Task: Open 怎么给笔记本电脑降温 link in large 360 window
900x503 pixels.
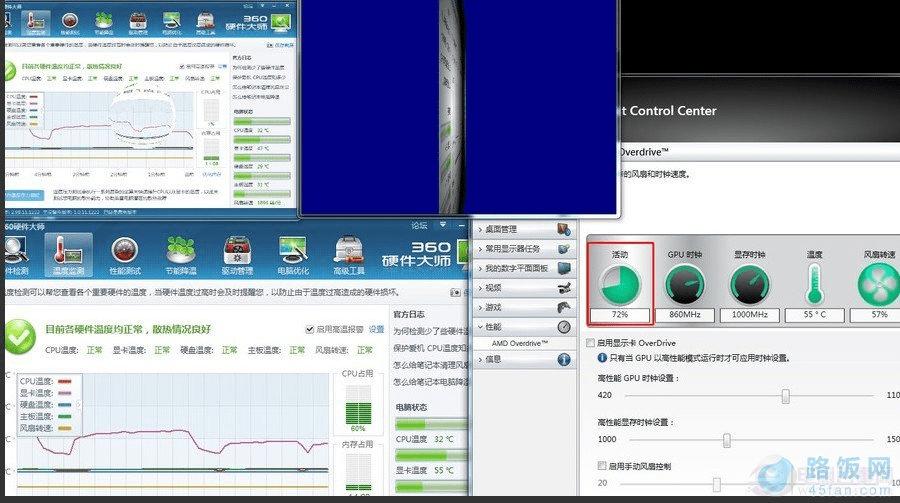Action: tap(430, 381)
